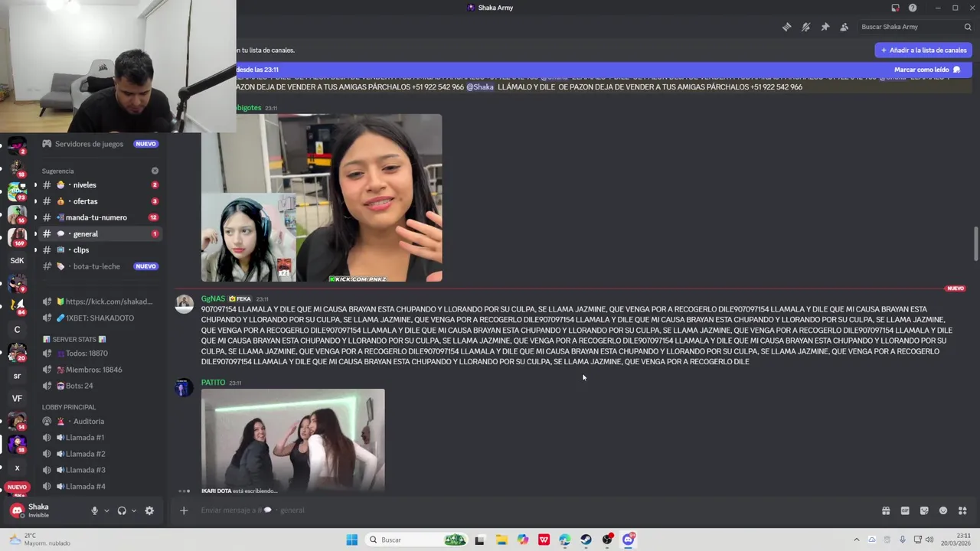Open the apps launcher icon in message bar

(962, 510)
